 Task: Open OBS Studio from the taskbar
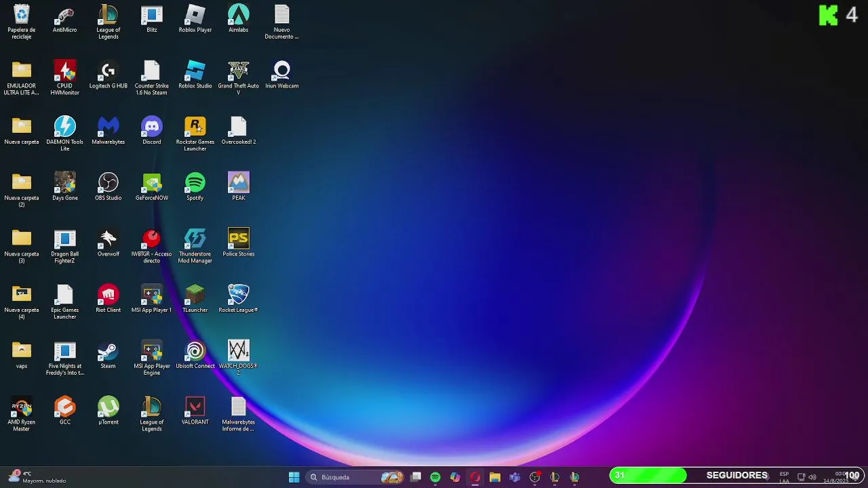tap(534, 477)
